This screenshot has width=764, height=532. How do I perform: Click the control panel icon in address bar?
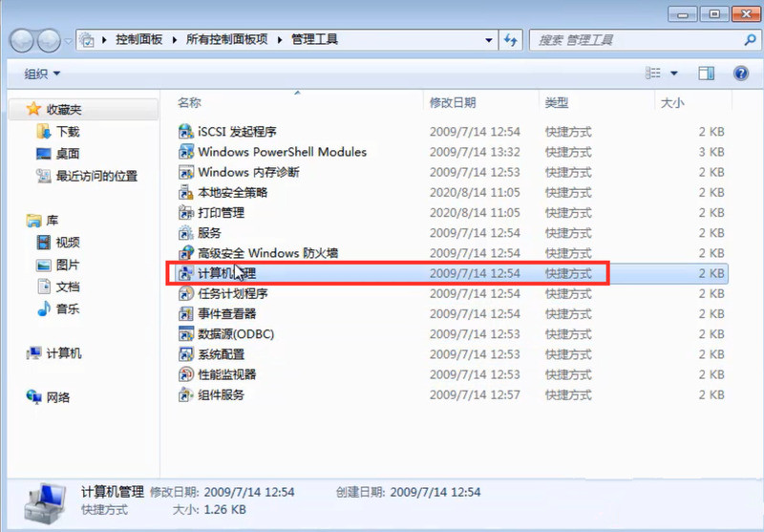point(87,40)
